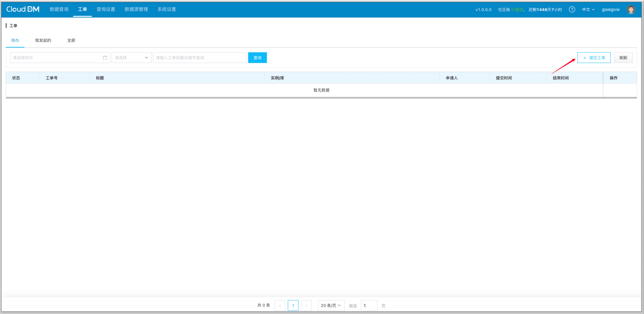Go to next page arrow
Viewport: 644px width, 314px height.
(x=306, y=306)
